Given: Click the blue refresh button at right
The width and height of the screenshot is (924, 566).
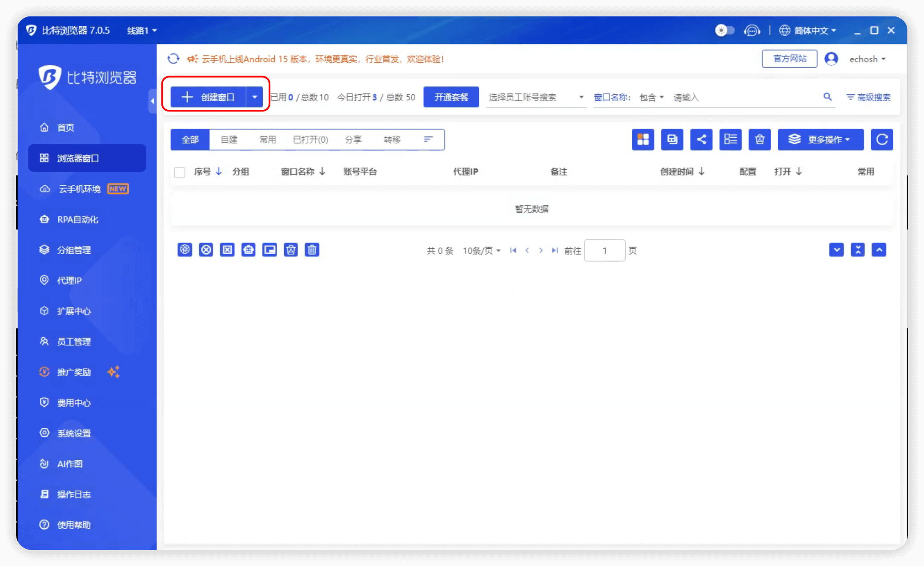Looking at the screenshot, I should 881,140.
